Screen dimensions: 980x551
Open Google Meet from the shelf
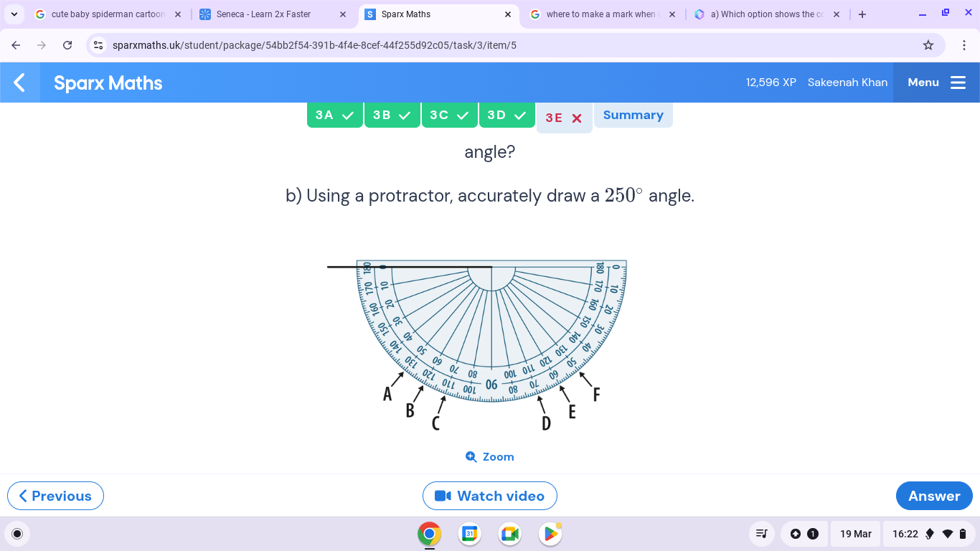[x=510, y=534]
